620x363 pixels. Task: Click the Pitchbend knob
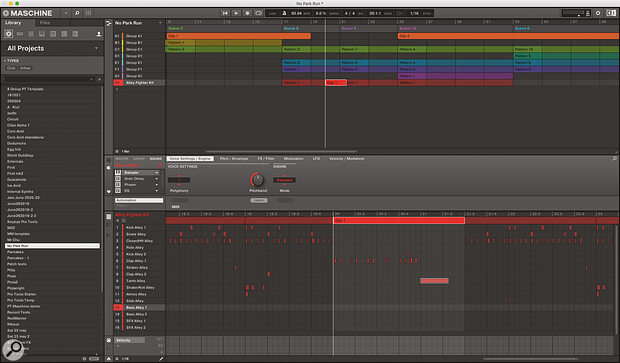[257, 180]
